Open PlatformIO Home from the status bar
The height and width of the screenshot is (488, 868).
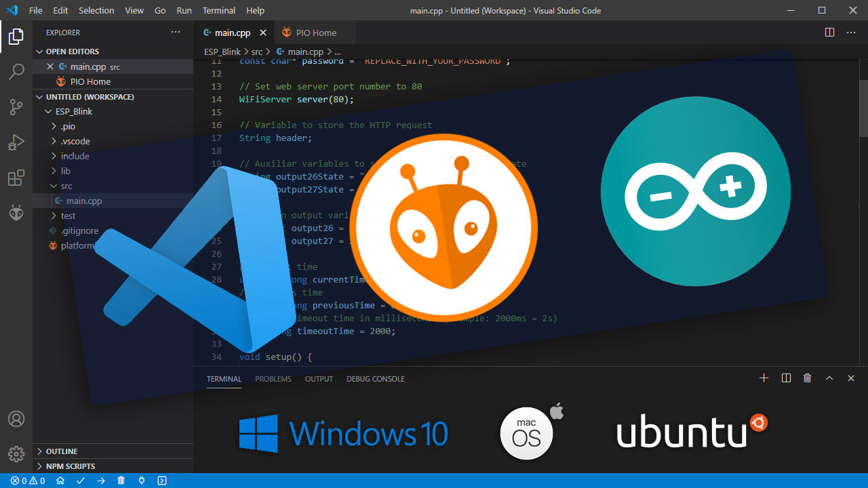point(60,481)
